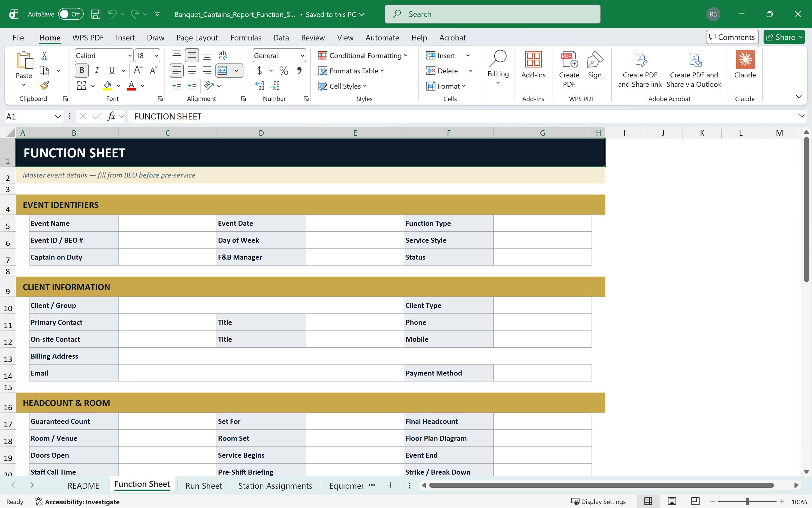Open the Calibri font name dropdown

[x=130, y=56]
